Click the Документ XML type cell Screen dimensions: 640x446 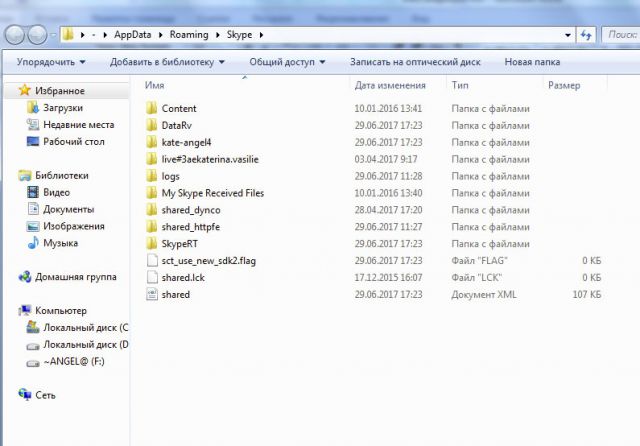484,295
